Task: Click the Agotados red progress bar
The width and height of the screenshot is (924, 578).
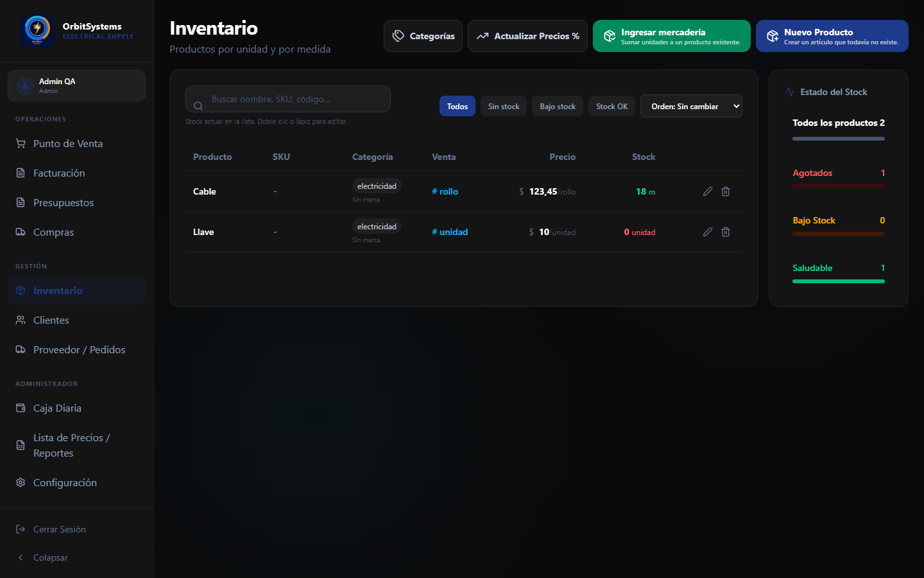Action: (839, 186)
